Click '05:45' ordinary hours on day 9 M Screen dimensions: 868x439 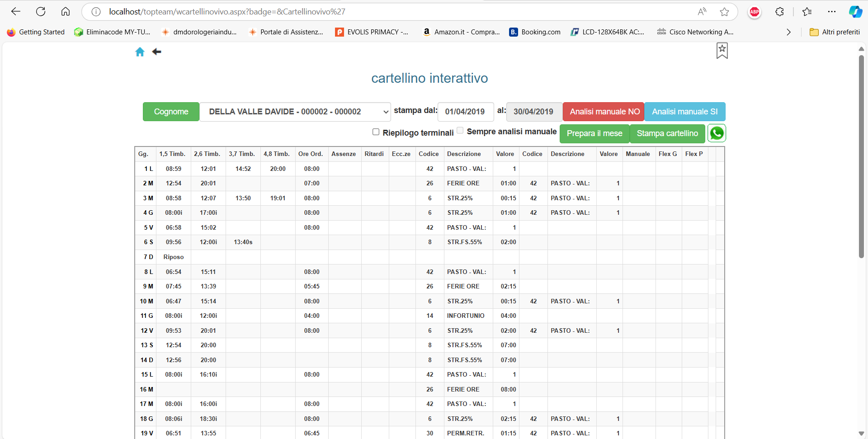312,287
